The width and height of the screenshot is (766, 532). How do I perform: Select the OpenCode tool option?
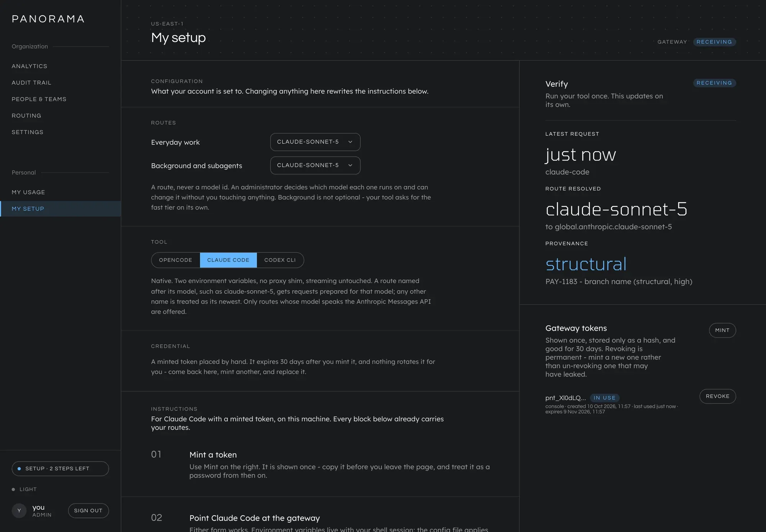pyautogui.click(x=176, y=260)
